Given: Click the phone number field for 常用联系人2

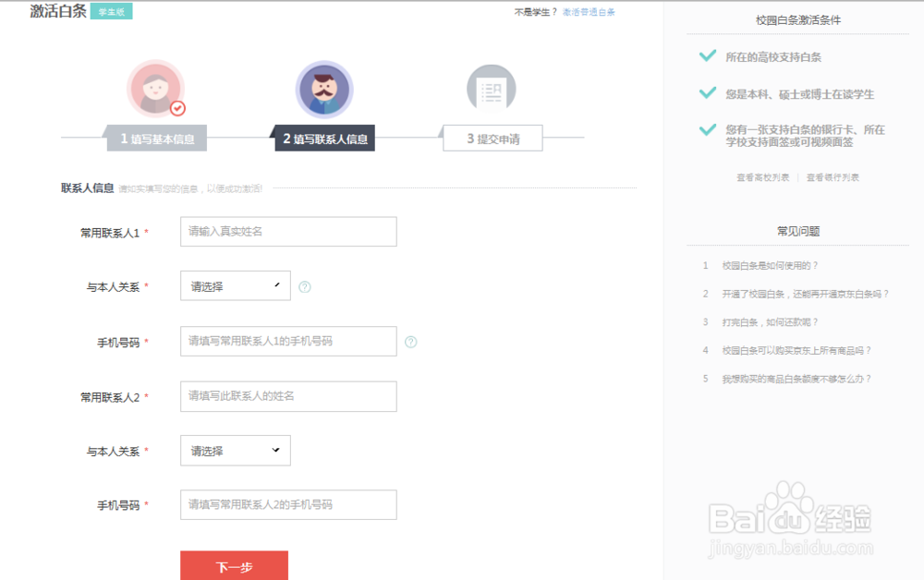Looking at the screenshot, I should point(287,504).
